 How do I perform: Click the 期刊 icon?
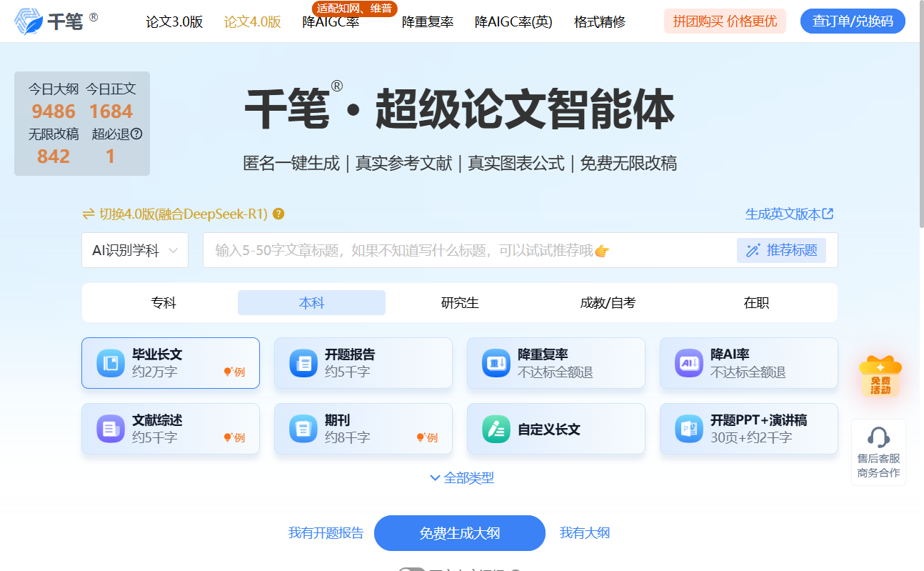point(303,429)
